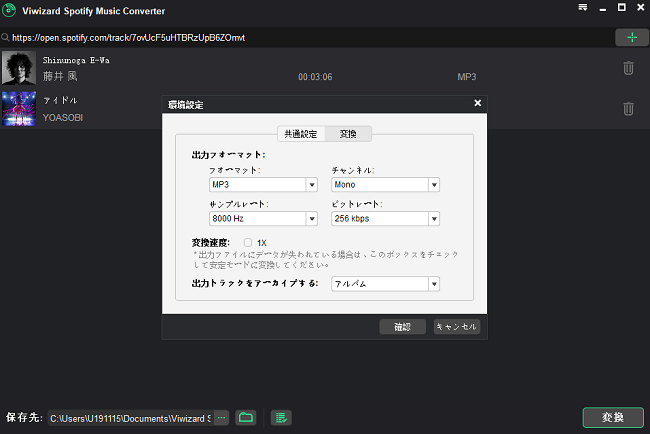Open the サンプルレート 8000 Hz dropdown
650x434 pixels.
263,218
